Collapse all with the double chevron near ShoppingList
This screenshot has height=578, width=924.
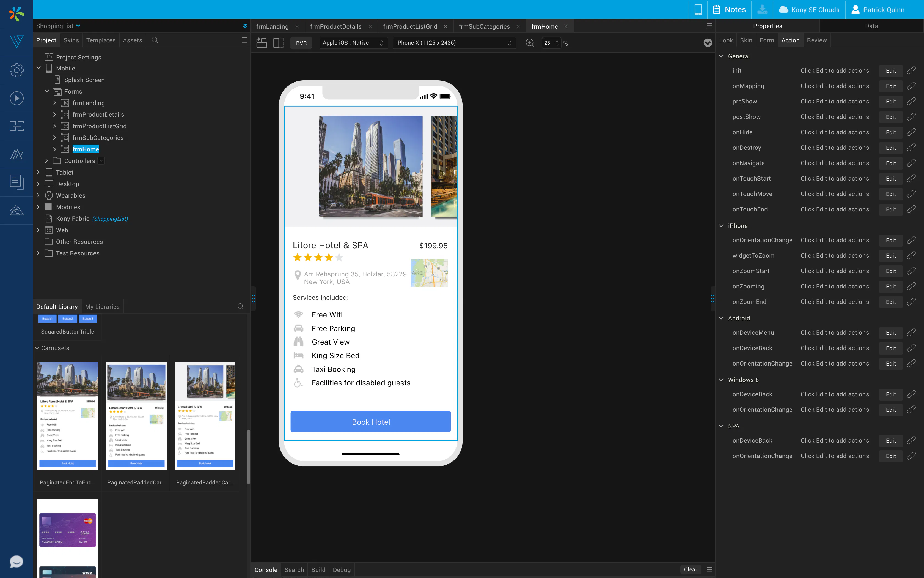point(245,26)
